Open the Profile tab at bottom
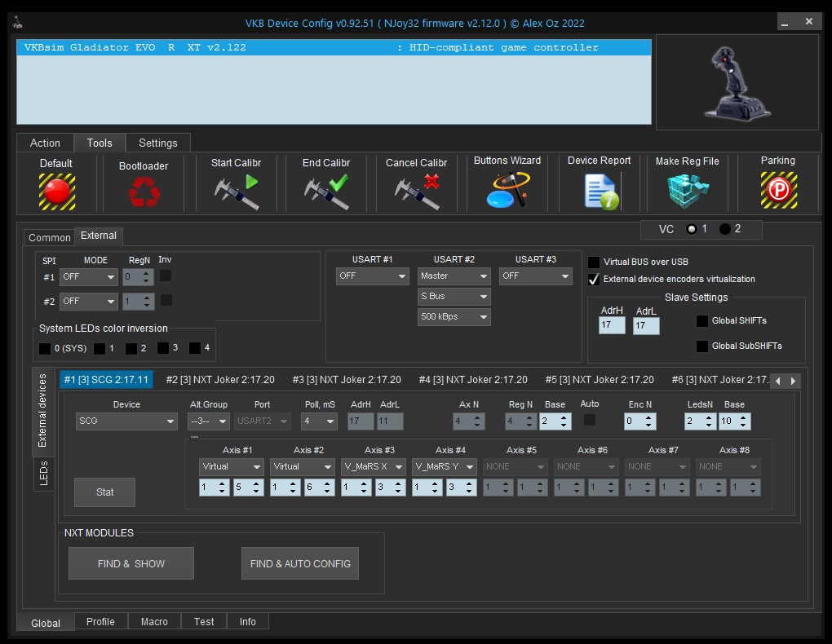This screenshot has height=644, width=832. click(x=100, y=621)
